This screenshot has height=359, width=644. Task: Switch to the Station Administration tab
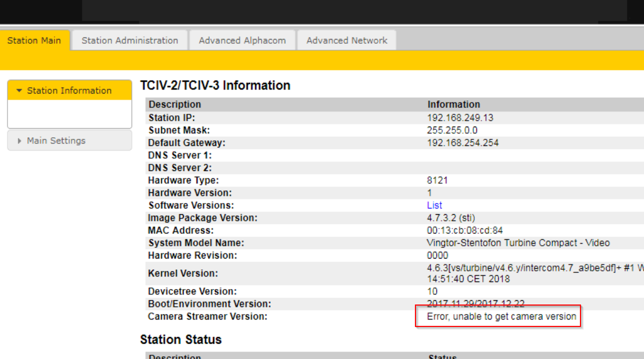(130, 41)
